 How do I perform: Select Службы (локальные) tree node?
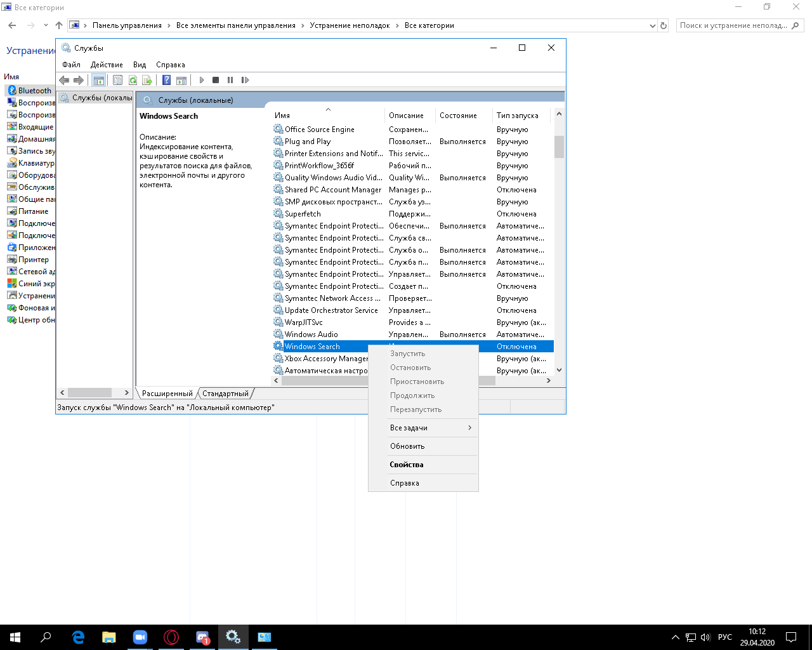[96, 98]
